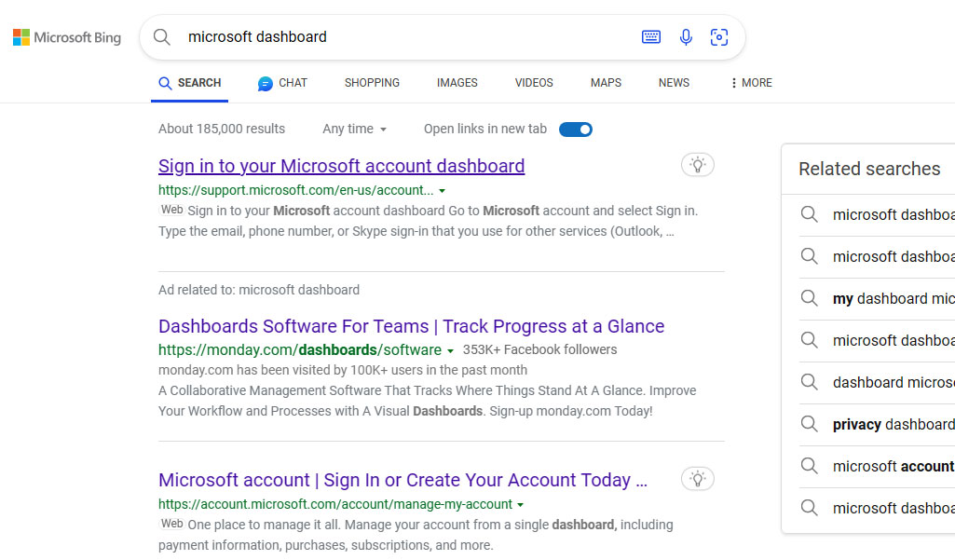The width and height of the screenshot is (955, 560).
Task: Select related search 'dashboard microso...'
Action: click(x=877, y=382)
